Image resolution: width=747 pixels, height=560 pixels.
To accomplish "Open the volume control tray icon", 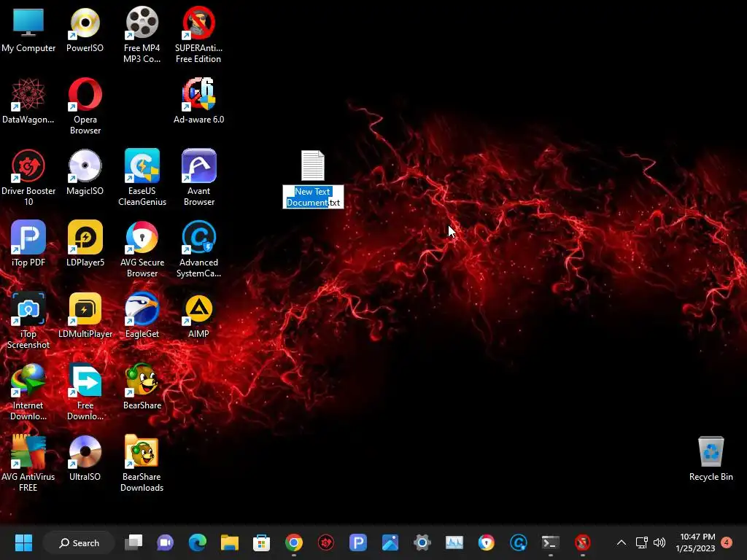I will [659, 542].
